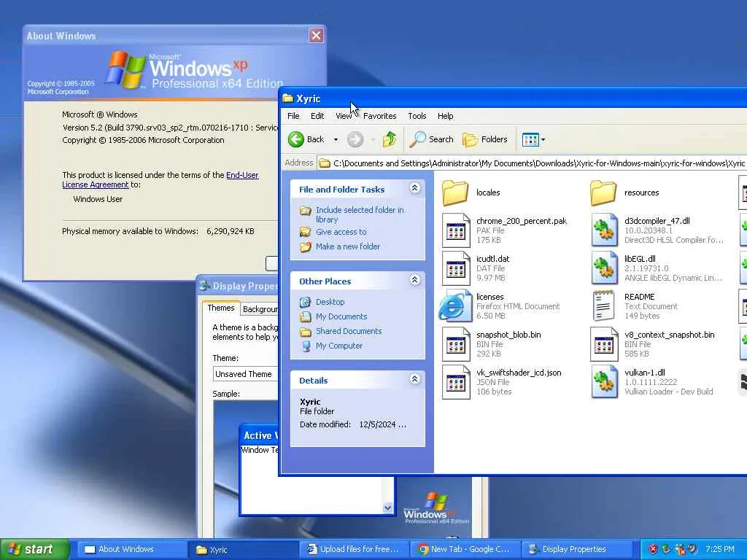Select the README file name text

[639, 297]
